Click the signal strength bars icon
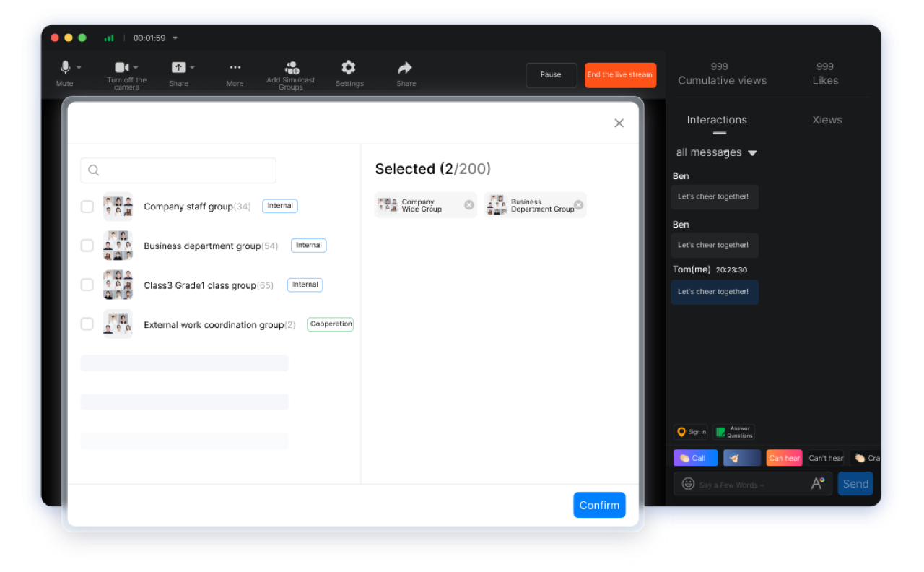This screenshot has width=924, height=572. 109,38
